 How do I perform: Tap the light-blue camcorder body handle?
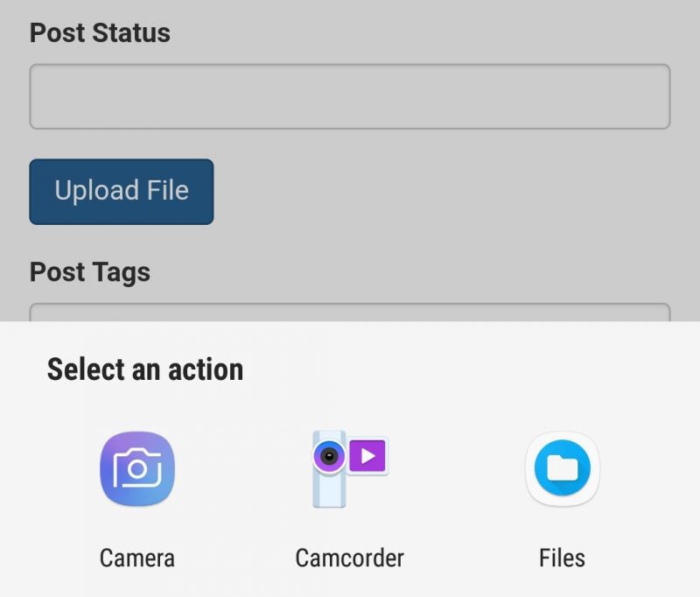coord(330,490)
